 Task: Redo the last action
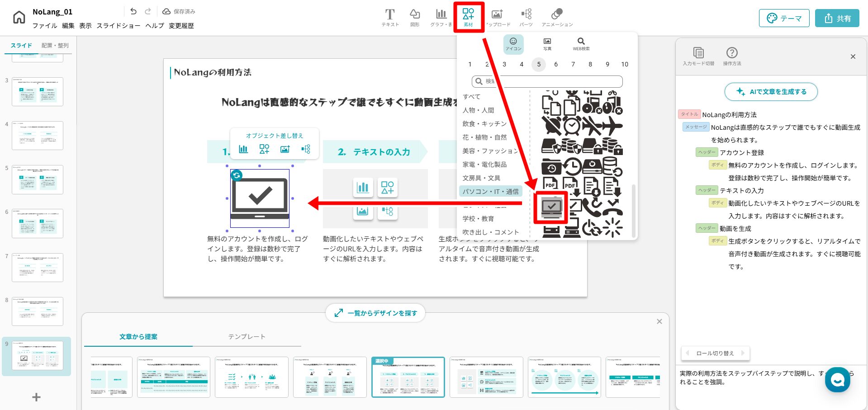(x=148, y=11)
